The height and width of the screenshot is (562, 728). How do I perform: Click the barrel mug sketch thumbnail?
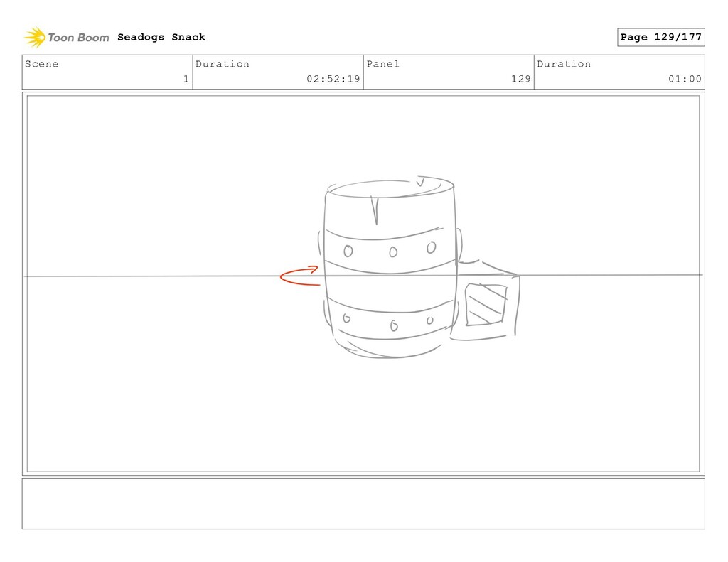(418, 267)
